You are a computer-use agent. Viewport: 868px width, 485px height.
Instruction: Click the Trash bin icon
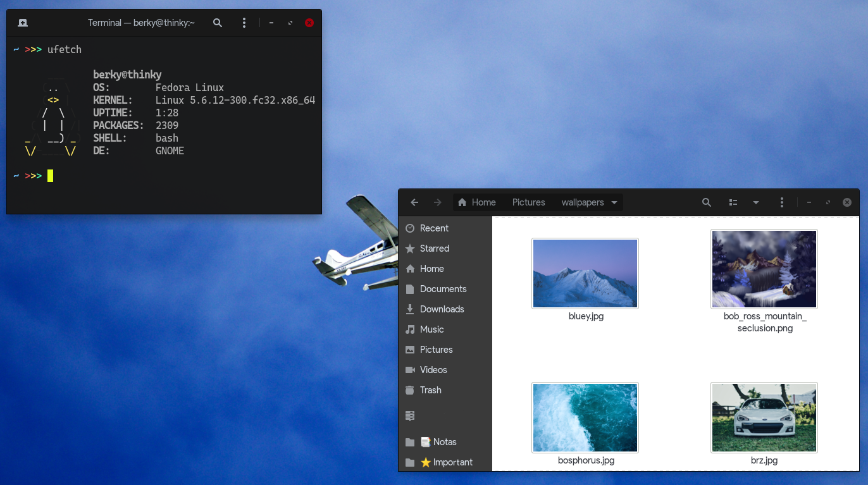[x=410, y=390]
